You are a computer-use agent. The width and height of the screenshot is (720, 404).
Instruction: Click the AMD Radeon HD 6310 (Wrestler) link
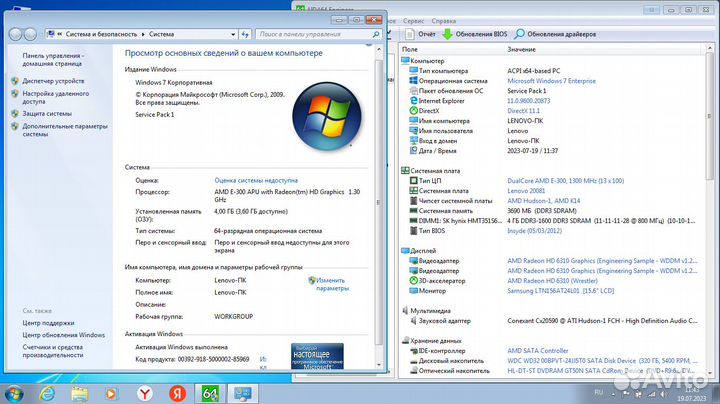(x=552, y=281)
